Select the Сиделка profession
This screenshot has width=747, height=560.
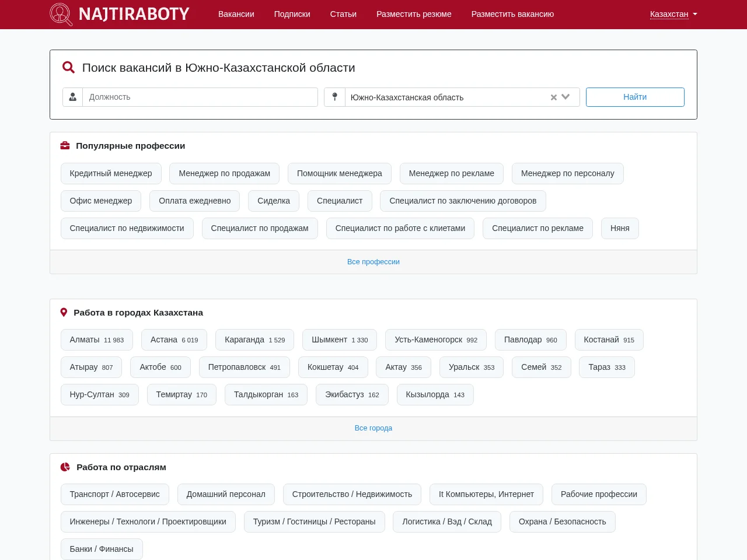tap(274, 201)
